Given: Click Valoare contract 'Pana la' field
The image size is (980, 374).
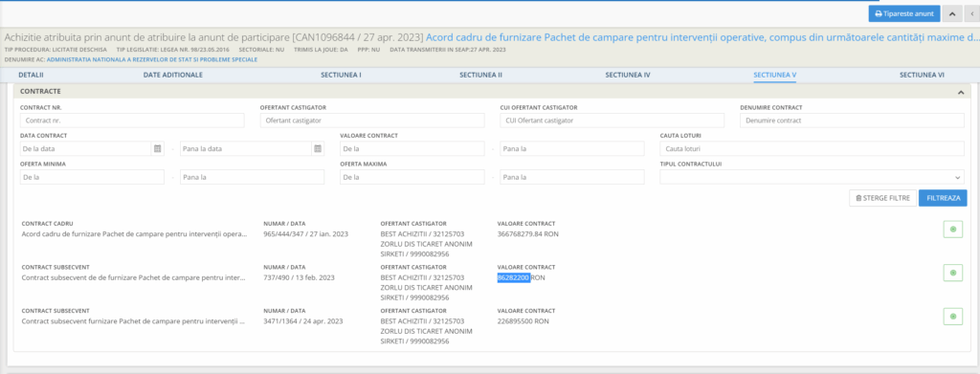Looking at the screenshot, I should coord(572,148).
